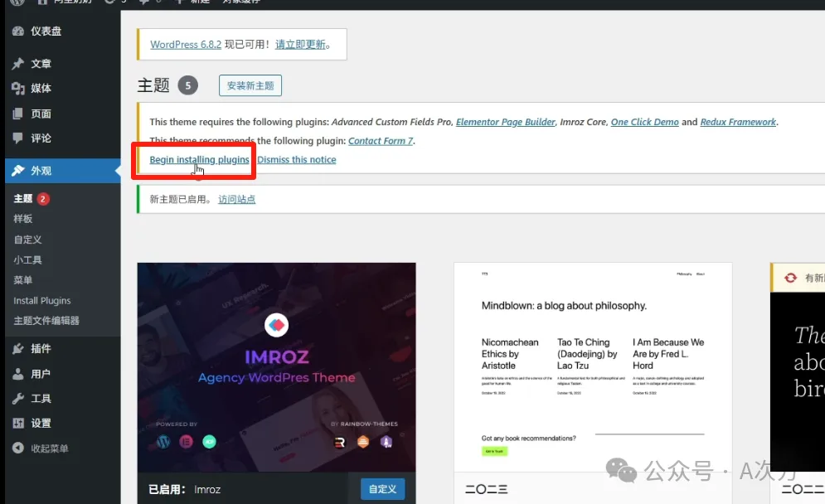Open Install Plugins submenu item

(42, 300)
